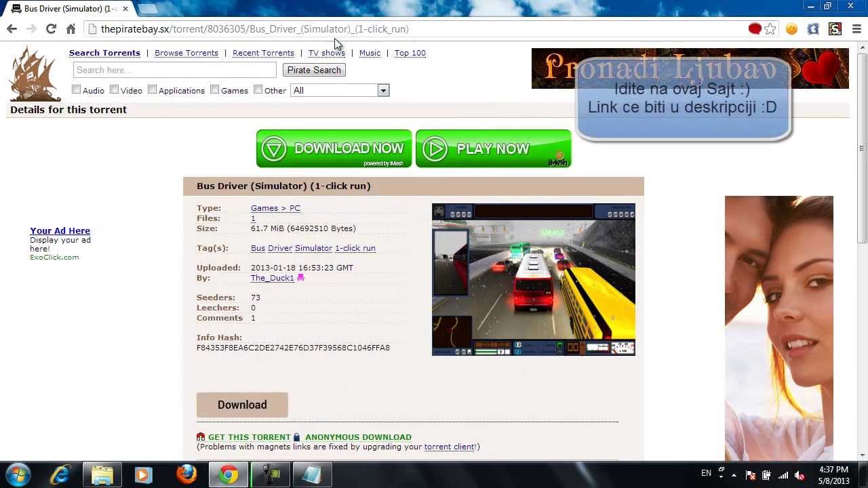Open a new browser tab
This screenshot has width=868, height=488.
tap(148, 9)
